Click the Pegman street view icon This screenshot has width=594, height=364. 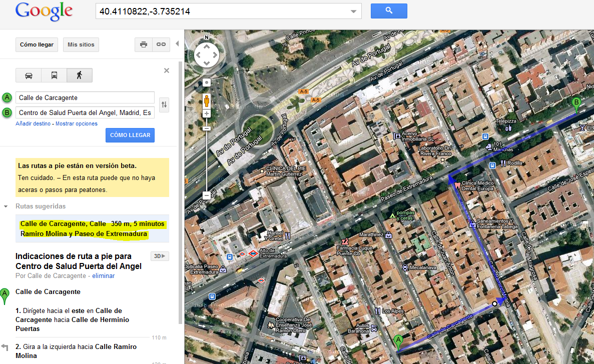(x=206, y=100)
